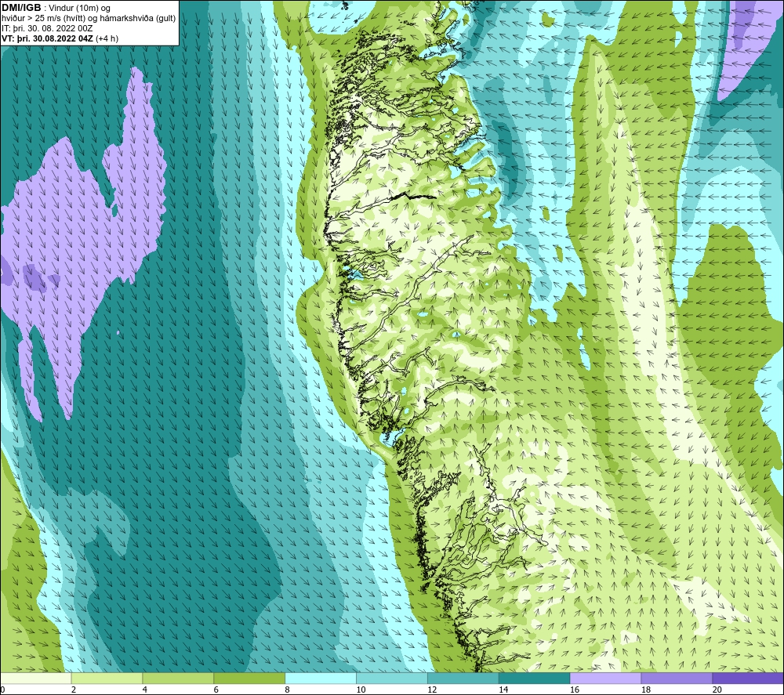Click the legend label '2'
The image size is (784, 695).
point(74,690)
